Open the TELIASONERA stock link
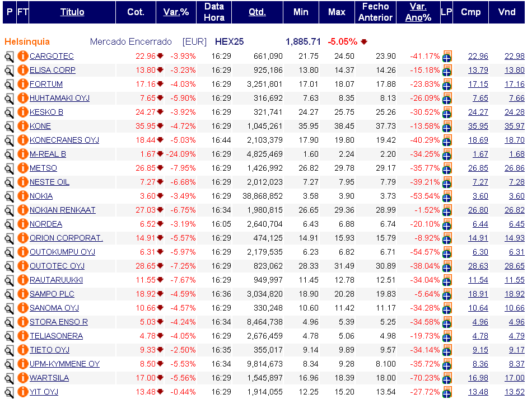532x399 pixels. click(x=57, y=336)
